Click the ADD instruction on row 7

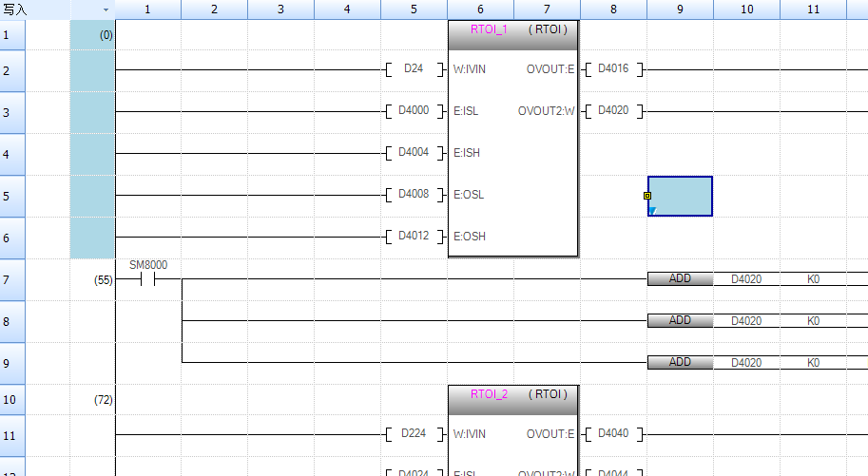click(x=680, y=279)
